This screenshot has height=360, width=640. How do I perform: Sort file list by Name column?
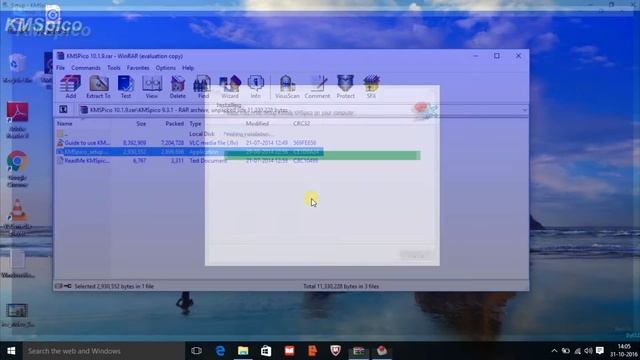pos(64,123)
